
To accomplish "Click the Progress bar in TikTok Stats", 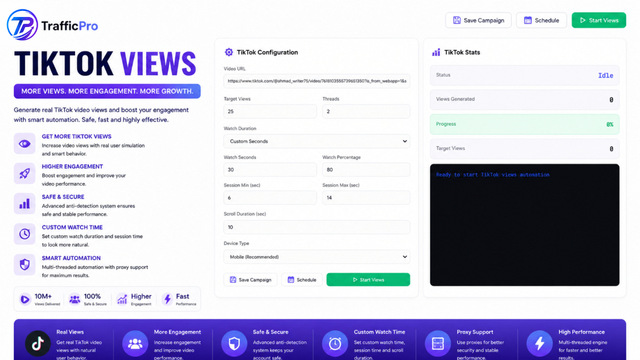I will (524, 124).
